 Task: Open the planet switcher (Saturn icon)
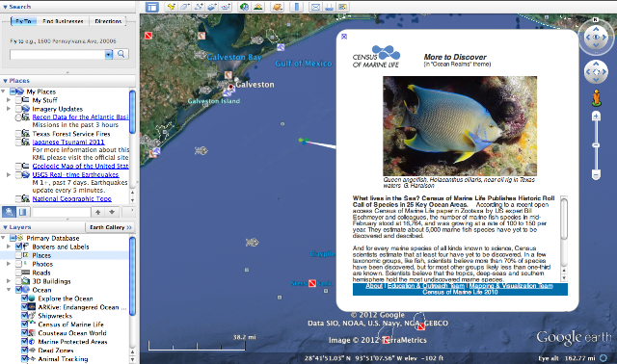(278, 7)
